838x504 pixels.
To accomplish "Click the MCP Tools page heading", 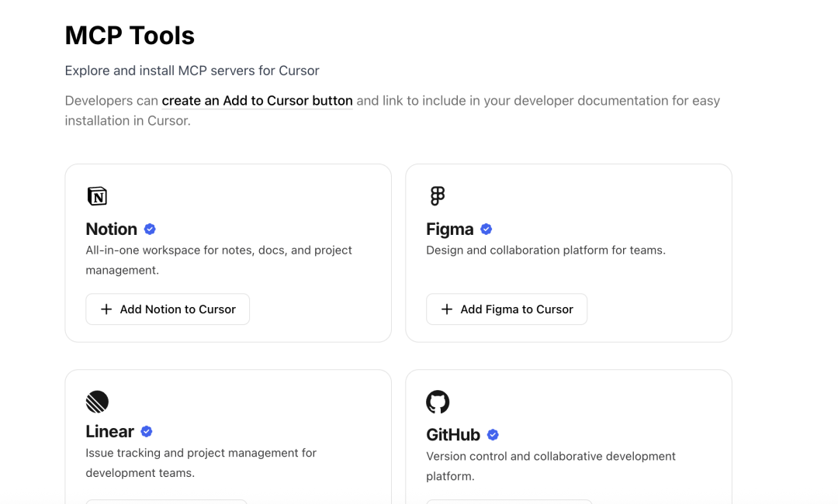I will pos(130,36).
